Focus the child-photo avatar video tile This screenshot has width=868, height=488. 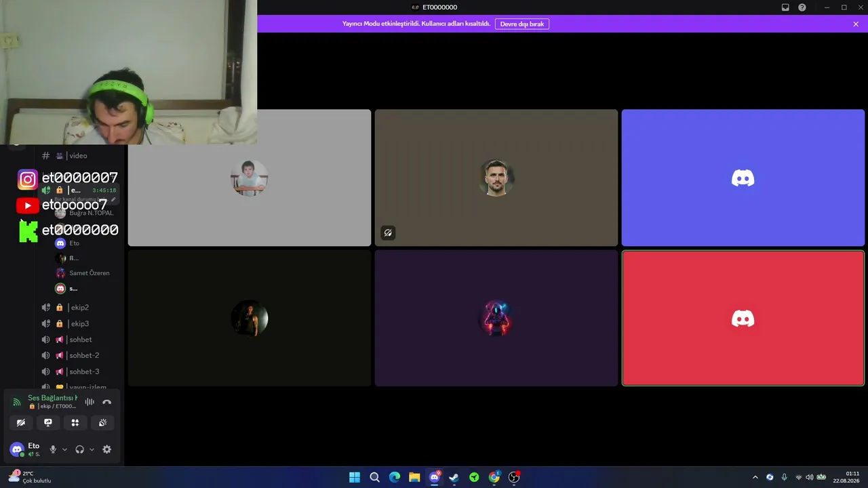coord(250,178)
